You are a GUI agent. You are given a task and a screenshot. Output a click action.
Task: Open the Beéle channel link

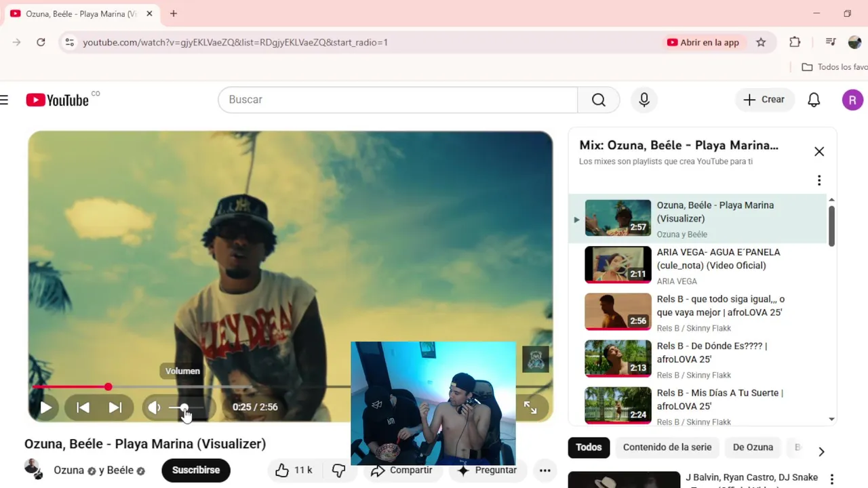(120, 470)
